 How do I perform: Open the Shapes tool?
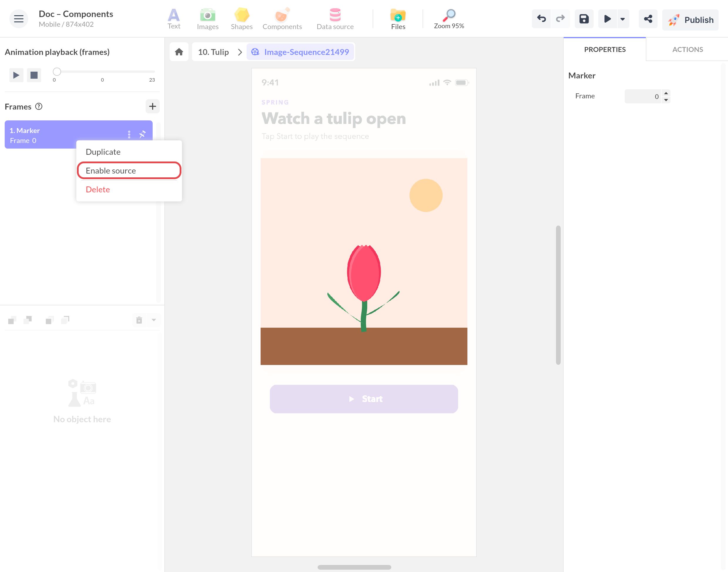pyautogui.click(x=242, y=19)
